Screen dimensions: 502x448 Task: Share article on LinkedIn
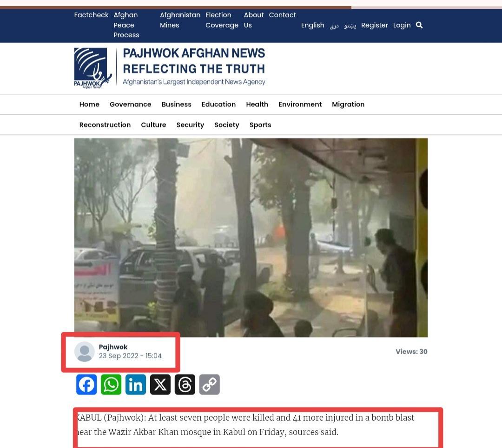tap(136, 384)
